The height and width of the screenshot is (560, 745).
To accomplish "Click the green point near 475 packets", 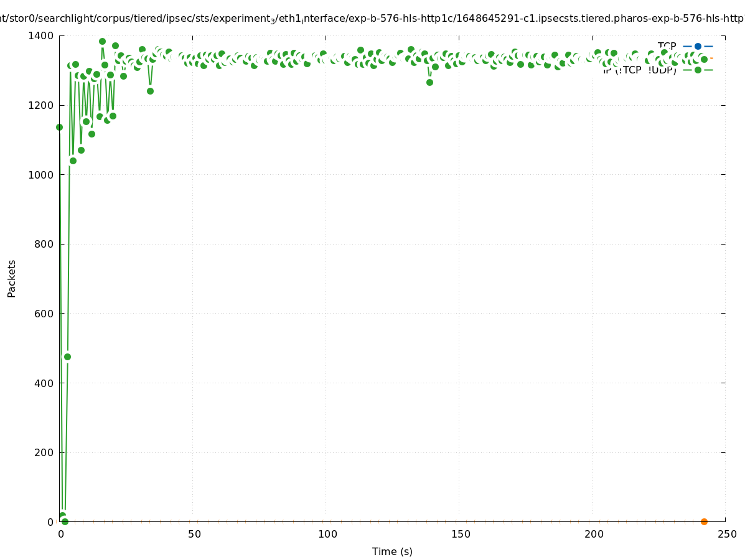I will coord(67,357).
